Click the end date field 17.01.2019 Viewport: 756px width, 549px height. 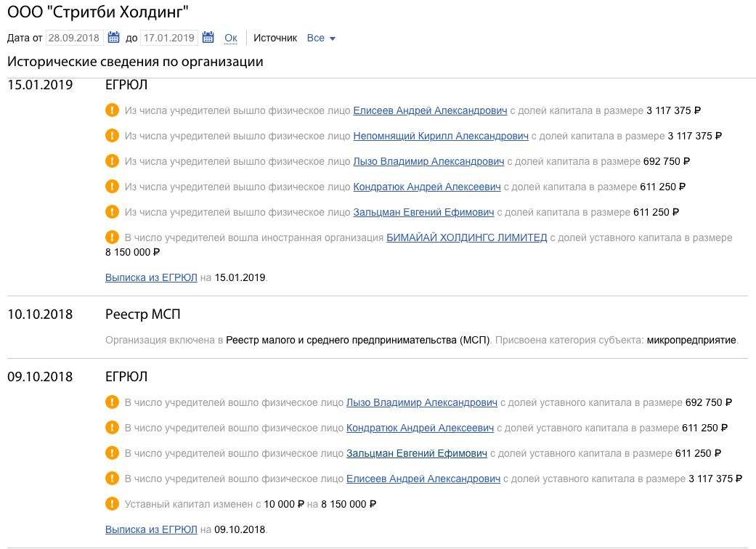pyautogui.click(x=169, y=38)
